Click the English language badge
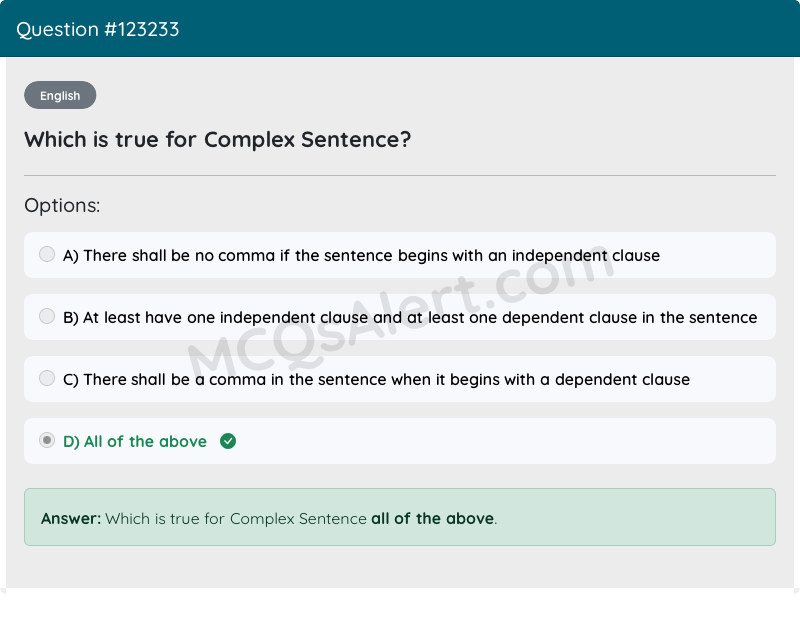 60,95
